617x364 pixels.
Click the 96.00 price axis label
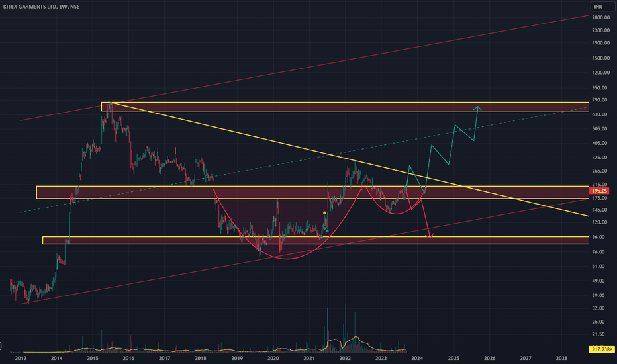pos(598,237)
